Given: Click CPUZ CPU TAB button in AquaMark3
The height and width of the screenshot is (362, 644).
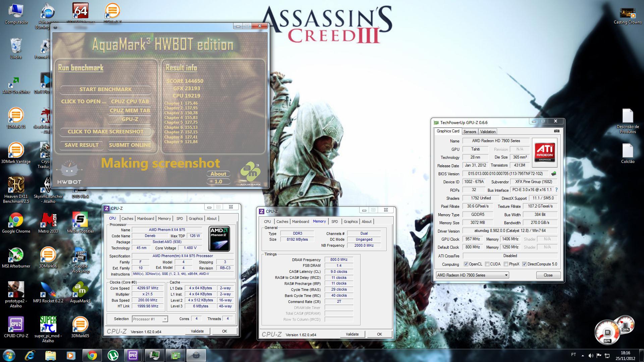Looking at the screenshot, I should (x=130, y=102).
